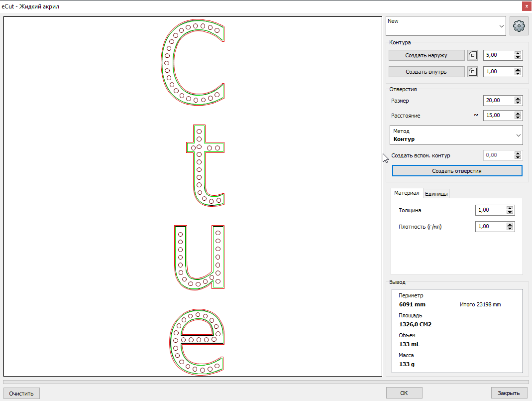Screen dimensions: 532x401
Task: Click the tilde symbol next to Расстояние
Action: click(x=476, y=115)
